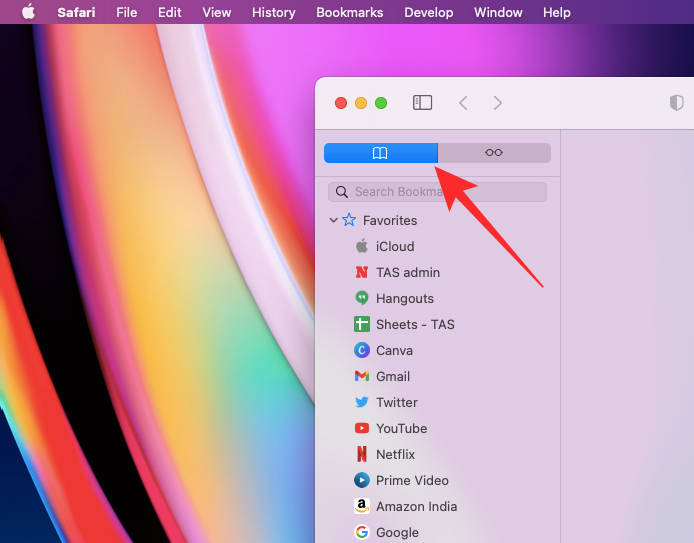Toggle the sidebar button in the toolbar
The width and height of the screenshot is (694, 543).
click(422, 103)
